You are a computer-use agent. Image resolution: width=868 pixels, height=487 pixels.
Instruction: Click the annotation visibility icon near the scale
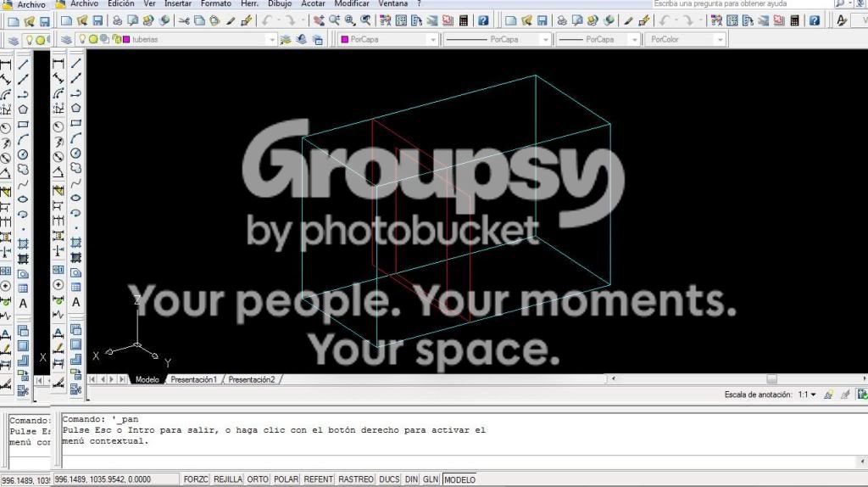coord(829,395)
